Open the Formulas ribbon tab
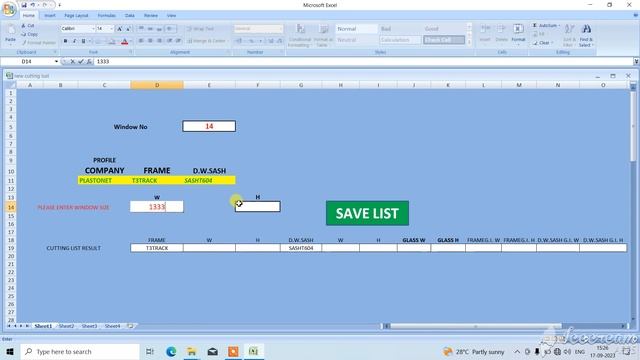 pyautogui.click(x=107, y=16)
